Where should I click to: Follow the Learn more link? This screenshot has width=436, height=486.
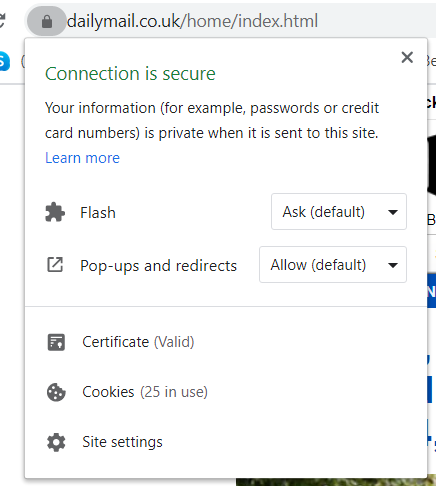[82, 158]
